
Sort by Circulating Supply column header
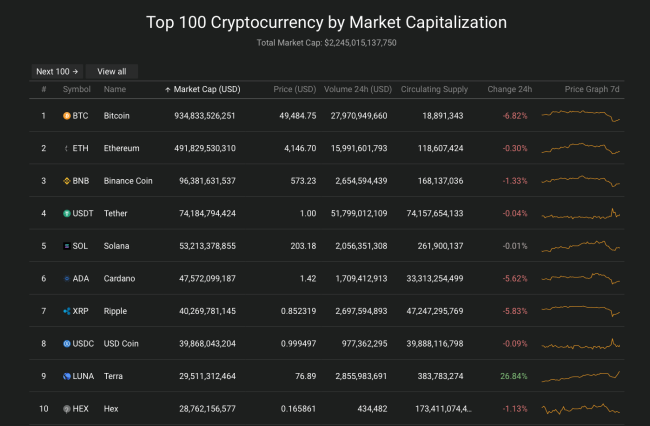point(434,90)
